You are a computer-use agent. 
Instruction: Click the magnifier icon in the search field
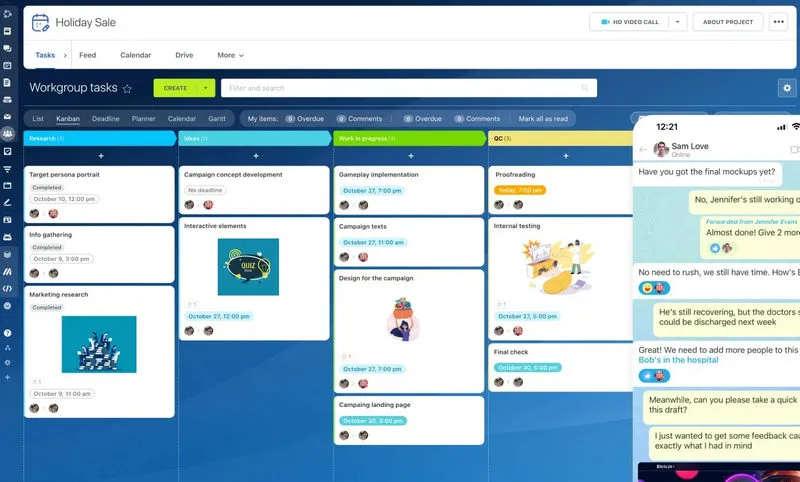tap(585, 88)
